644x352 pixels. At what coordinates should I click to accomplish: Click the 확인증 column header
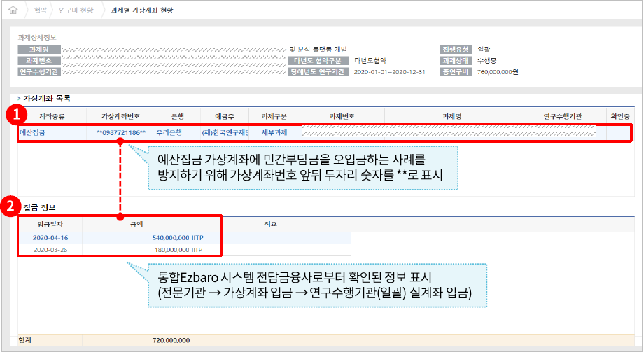click(619, 116)
